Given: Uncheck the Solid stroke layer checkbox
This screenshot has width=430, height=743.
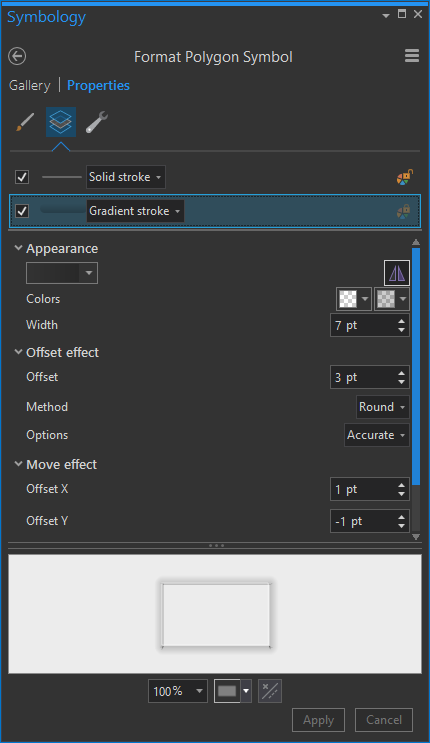Looking at the screenshot, I should (x=22, y=177).
